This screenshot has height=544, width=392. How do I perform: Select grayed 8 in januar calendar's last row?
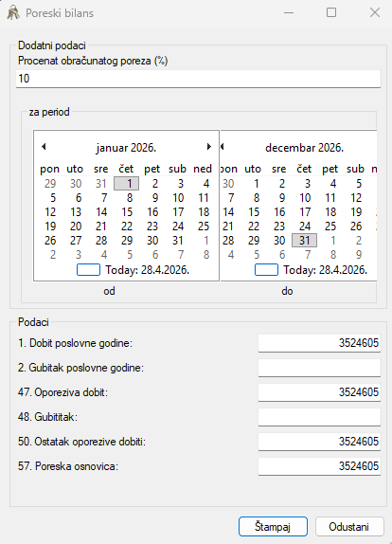(205, 255)
